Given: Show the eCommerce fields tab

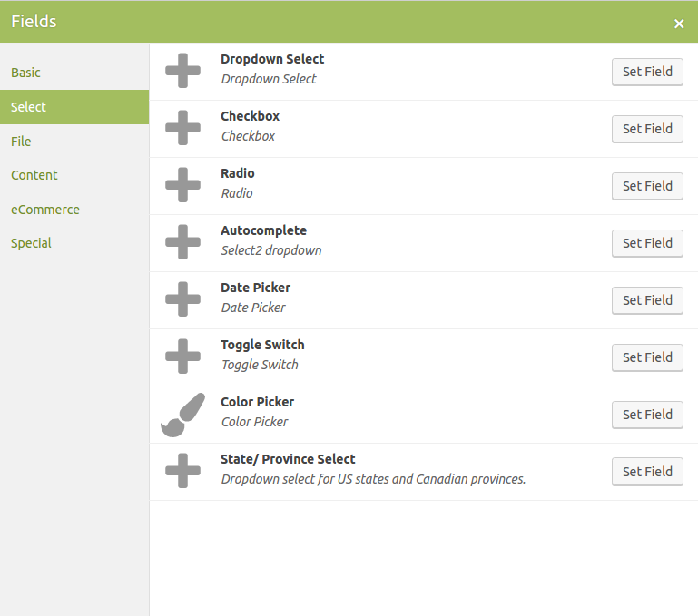Looking at the screenshot, I should coord(45,210).
